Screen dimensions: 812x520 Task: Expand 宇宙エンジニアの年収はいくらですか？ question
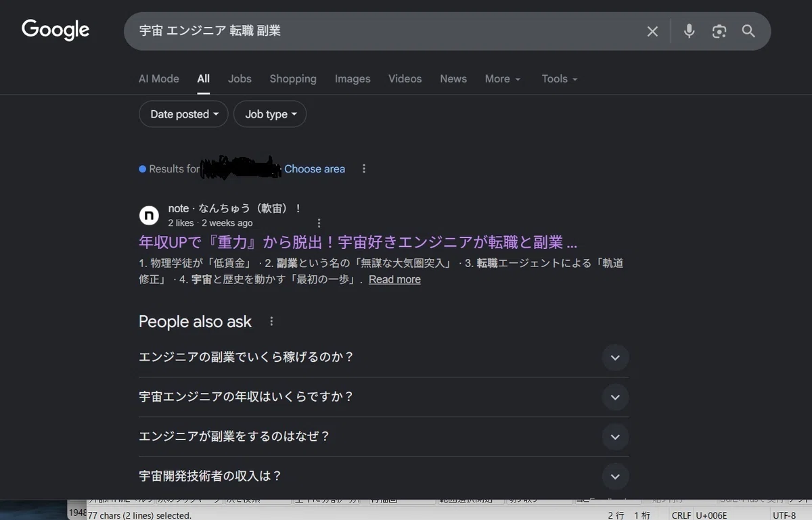pyautogui.click(x=384, y=397)
